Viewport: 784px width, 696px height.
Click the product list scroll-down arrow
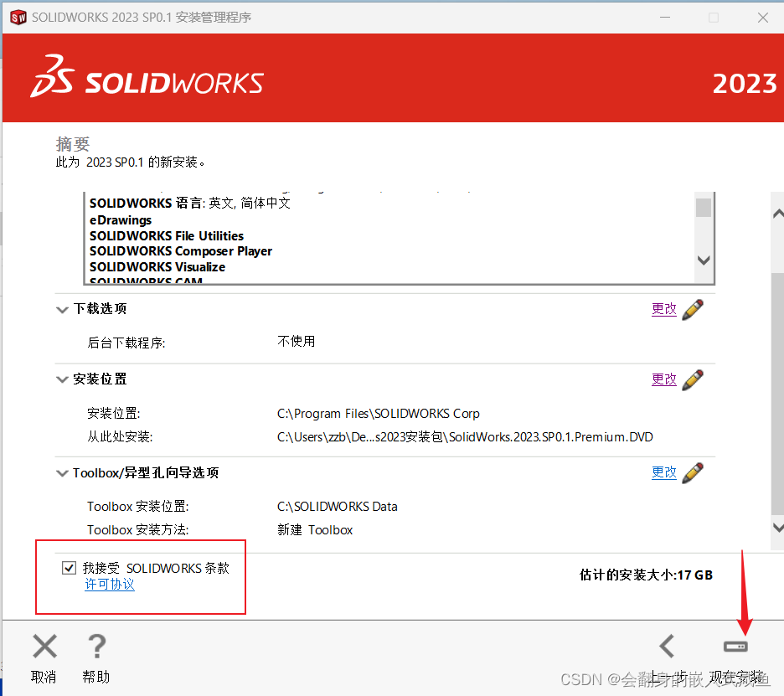click(704, 260)
